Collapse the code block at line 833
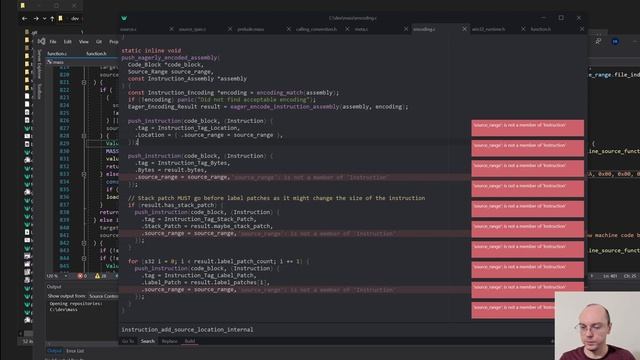640x360 pixels. pos(84,174)
